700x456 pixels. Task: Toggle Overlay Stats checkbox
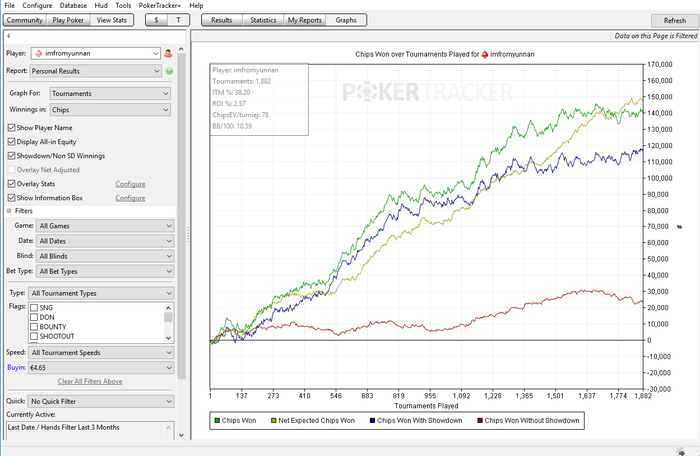click(12, 184)
